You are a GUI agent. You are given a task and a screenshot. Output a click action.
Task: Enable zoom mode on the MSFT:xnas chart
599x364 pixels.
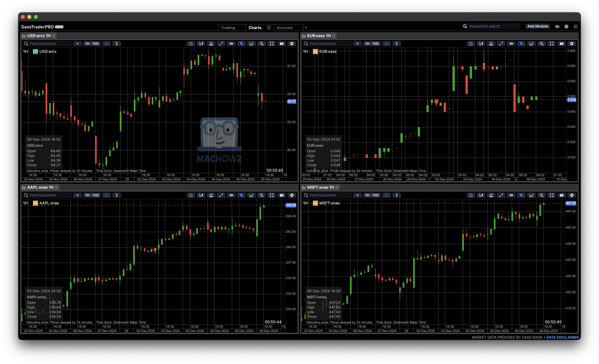click(542, 195)
